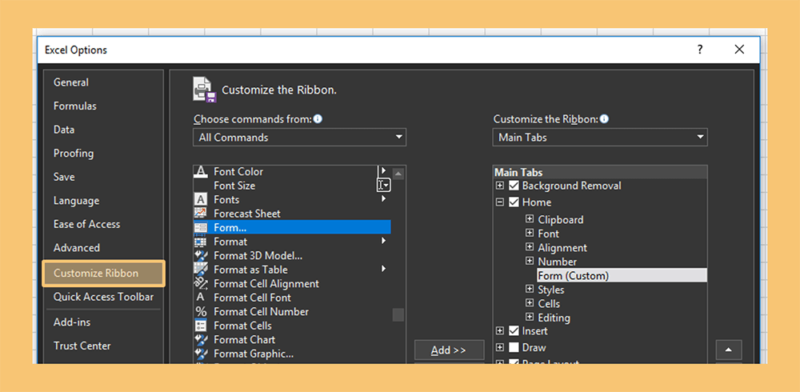
Task: Click the Format Cell Alignment icon
Action: point(201,283)
